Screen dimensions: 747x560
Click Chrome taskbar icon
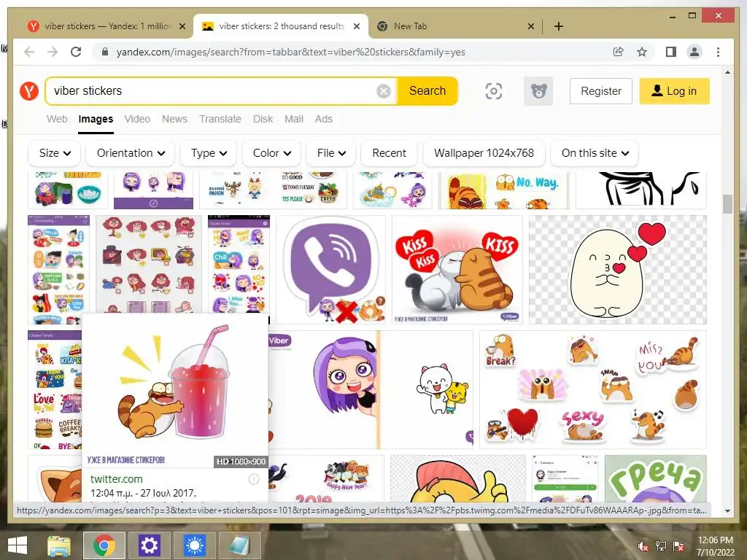(x=104, y=545)
